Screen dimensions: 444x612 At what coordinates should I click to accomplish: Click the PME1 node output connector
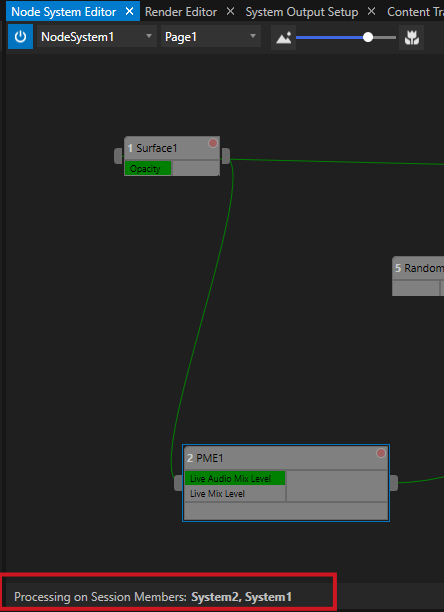pos(394,483)
